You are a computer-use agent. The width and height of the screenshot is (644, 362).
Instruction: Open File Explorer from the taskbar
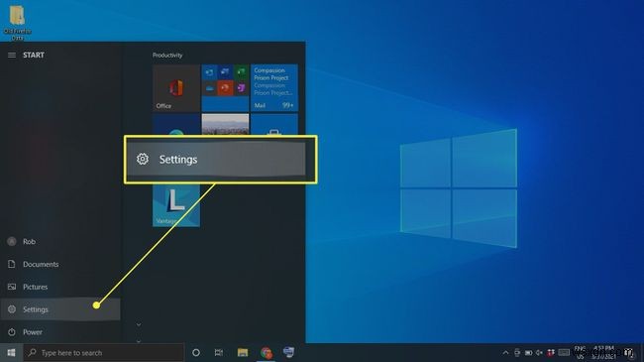(243, 352)
